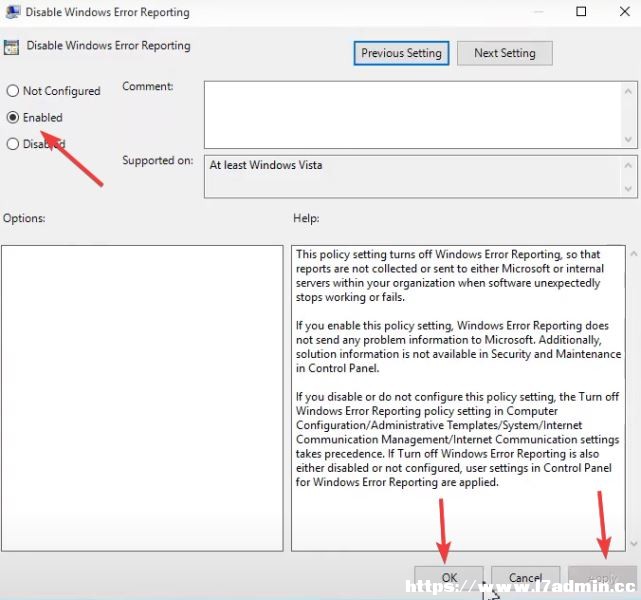Click the Comment box scroll up arrow
The image size is (641, 600).
[x=628, y=91]
